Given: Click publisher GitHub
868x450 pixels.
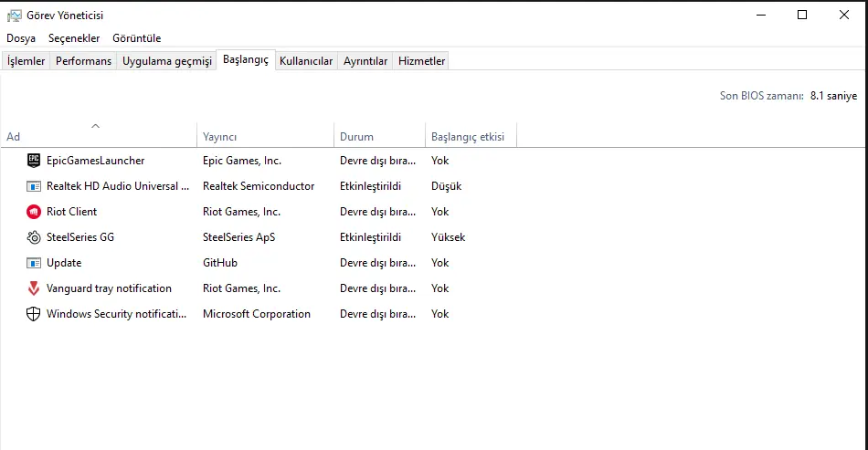Looking at the screenshot, I should coord(220,263).
